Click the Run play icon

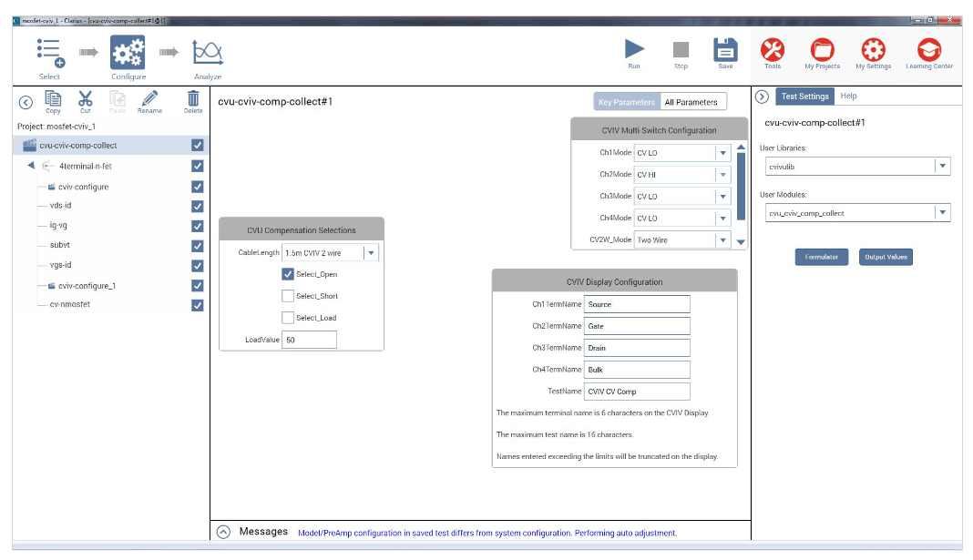tap(634, 49)
